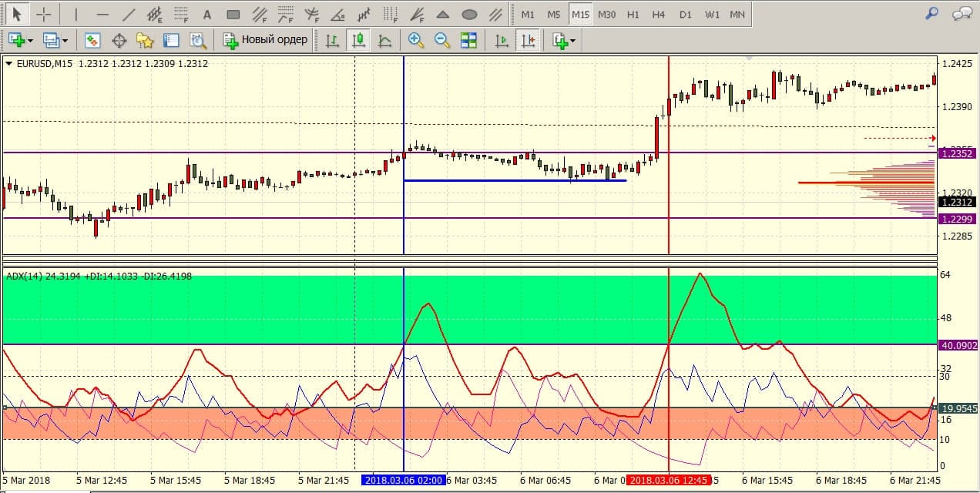Switch timeframe to H4
Image resolution: width=980 pixels, height=493 pixels.
tap(658, 14)
